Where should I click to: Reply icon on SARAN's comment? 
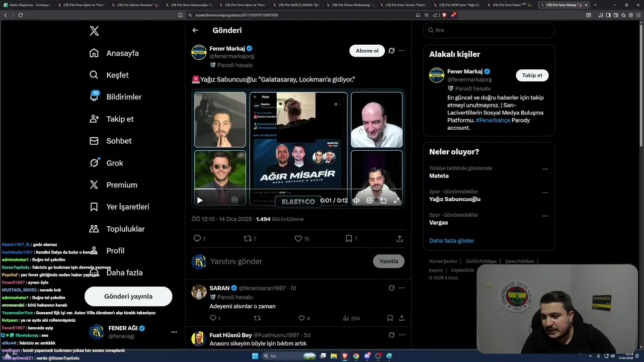(x=213, y=318)
